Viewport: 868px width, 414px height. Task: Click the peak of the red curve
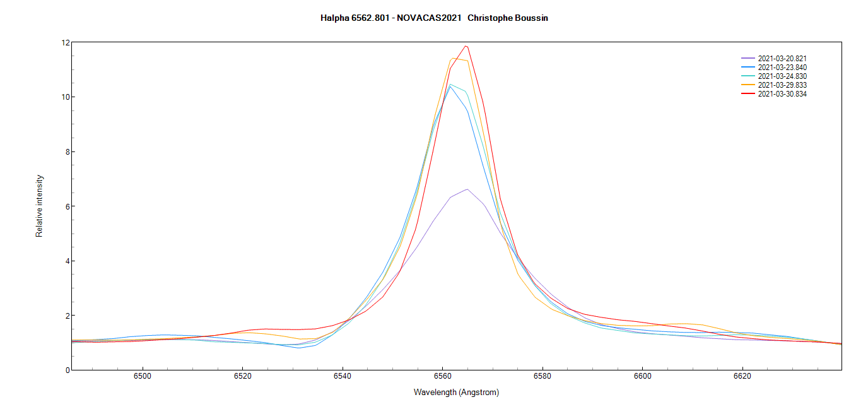[x=466, y=45]
